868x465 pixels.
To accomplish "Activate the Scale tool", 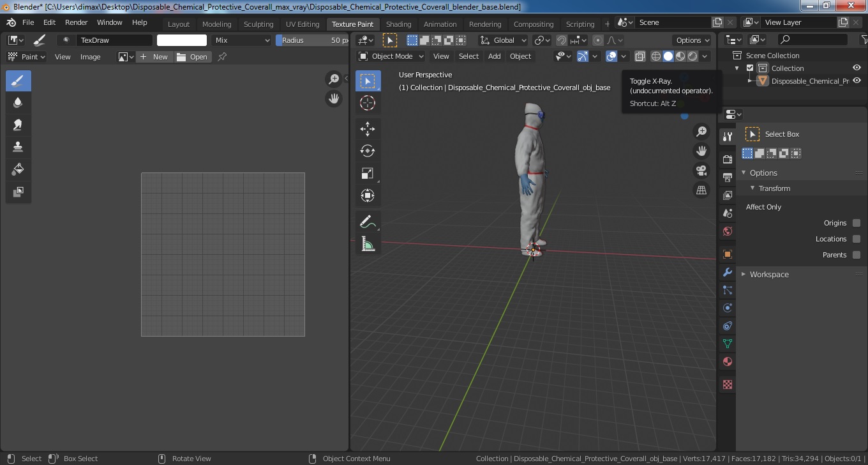I will [368, 174].
